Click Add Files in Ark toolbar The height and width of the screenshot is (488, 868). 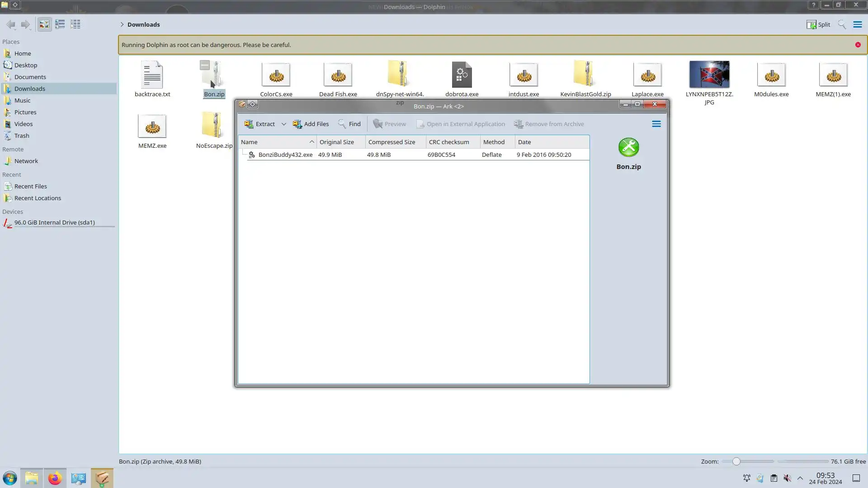pos(311,124)
